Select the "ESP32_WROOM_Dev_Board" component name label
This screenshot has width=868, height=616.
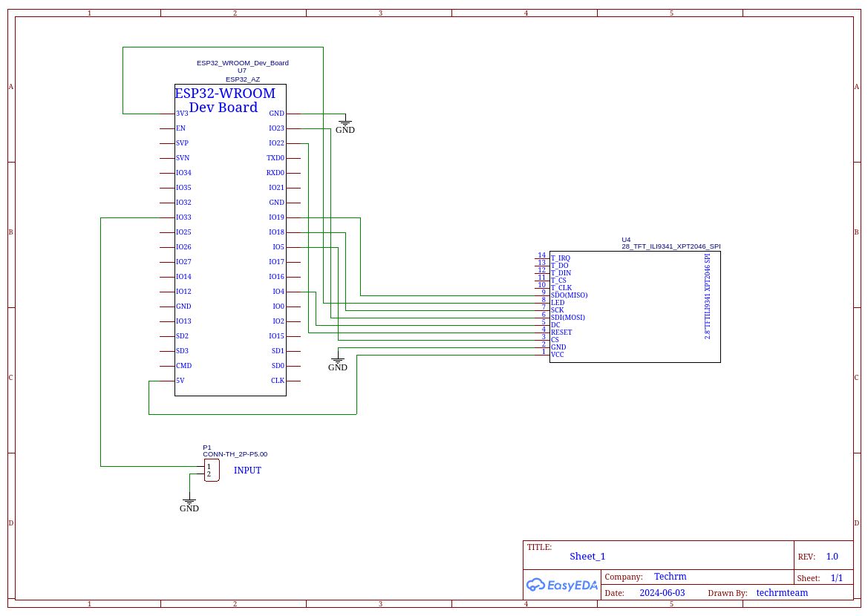(243, 63)
